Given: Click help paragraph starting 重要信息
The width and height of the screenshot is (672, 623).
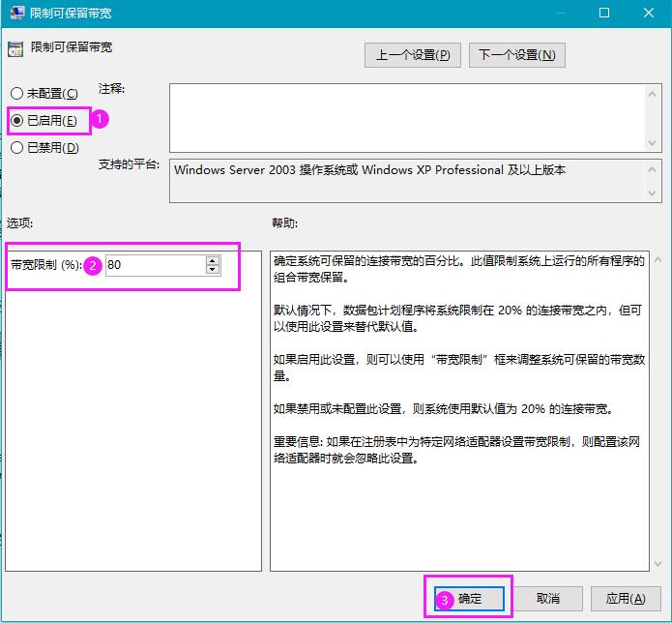Looking at the screenshot, I should [456, 449].
